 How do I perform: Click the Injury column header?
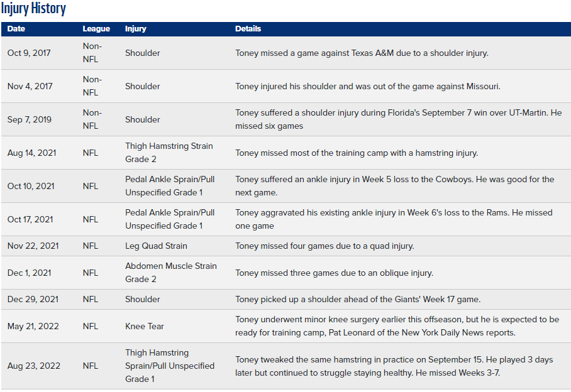[135, 29]
